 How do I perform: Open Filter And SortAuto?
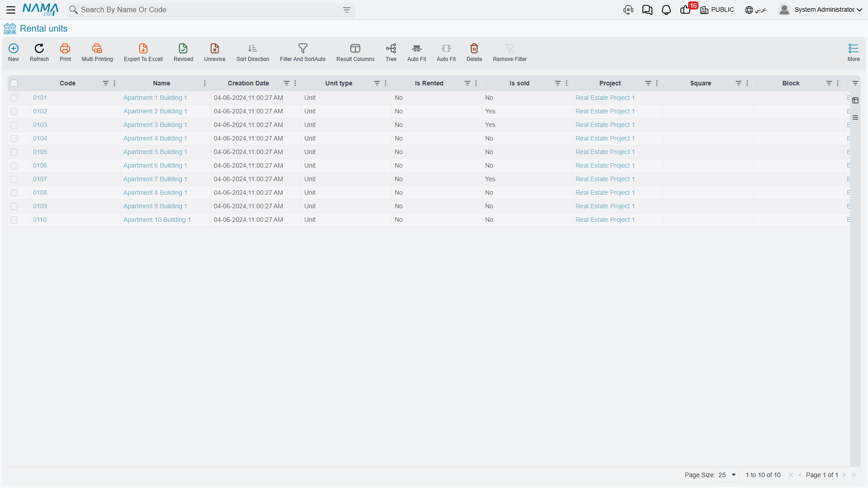pyautogui.click(x=303, y=48)
